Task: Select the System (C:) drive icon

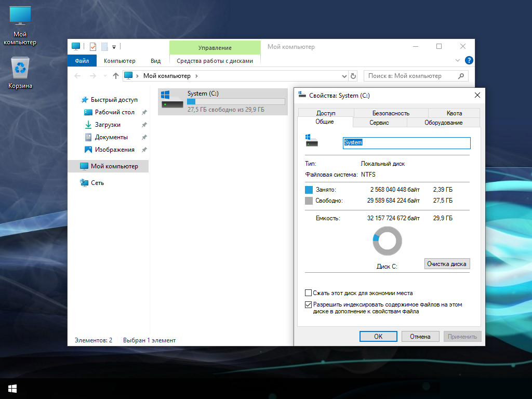Action: (x=172, y=100)
